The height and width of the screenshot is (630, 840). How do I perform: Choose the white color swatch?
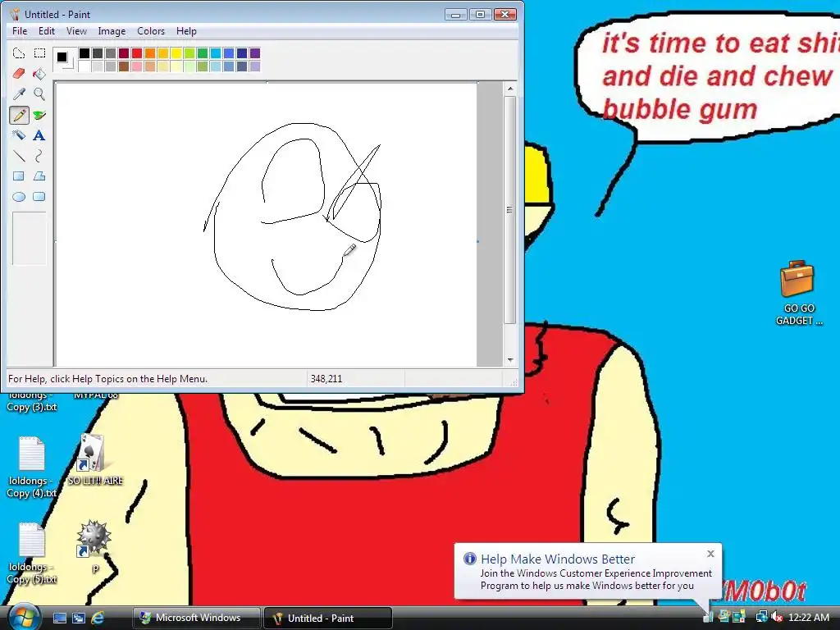[x=84, y=66]
